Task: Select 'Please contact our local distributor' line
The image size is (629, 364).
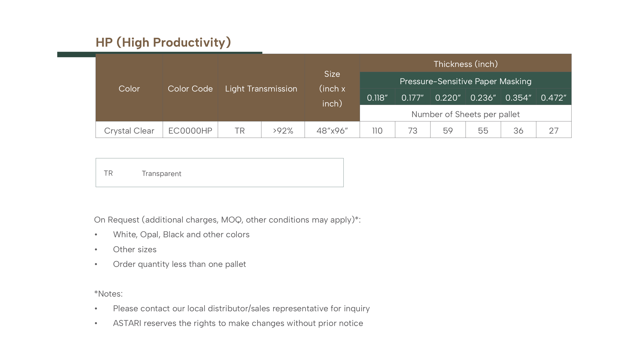Action: pyautogui.click(x=241, y=308)
